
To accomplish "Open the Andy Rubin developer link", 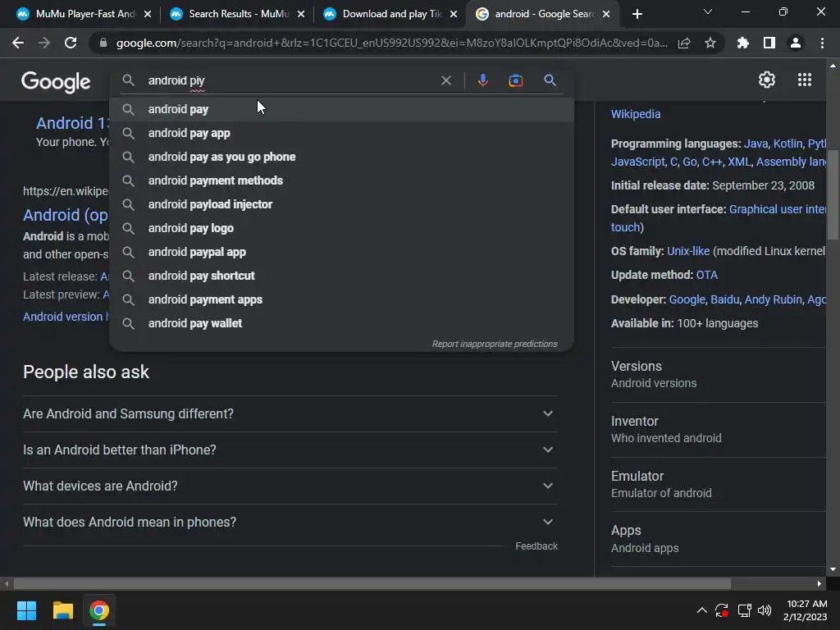I will tap(773, 299).
